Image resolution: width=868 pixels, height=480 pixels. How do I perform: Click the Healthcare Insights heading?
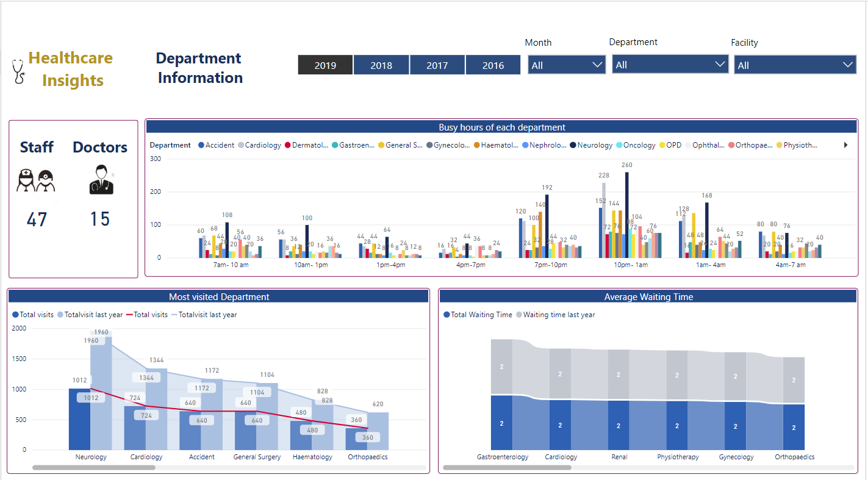click(x=71, y=69)
